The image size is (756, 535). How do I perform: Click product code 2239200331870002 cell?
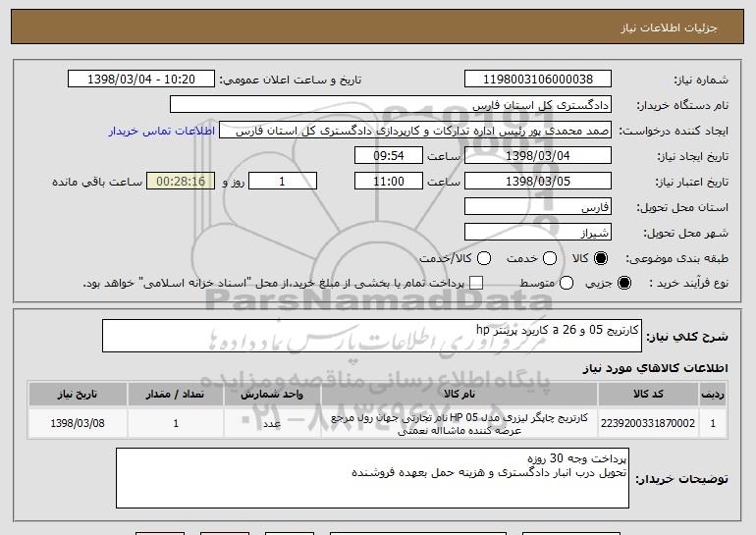648,423
